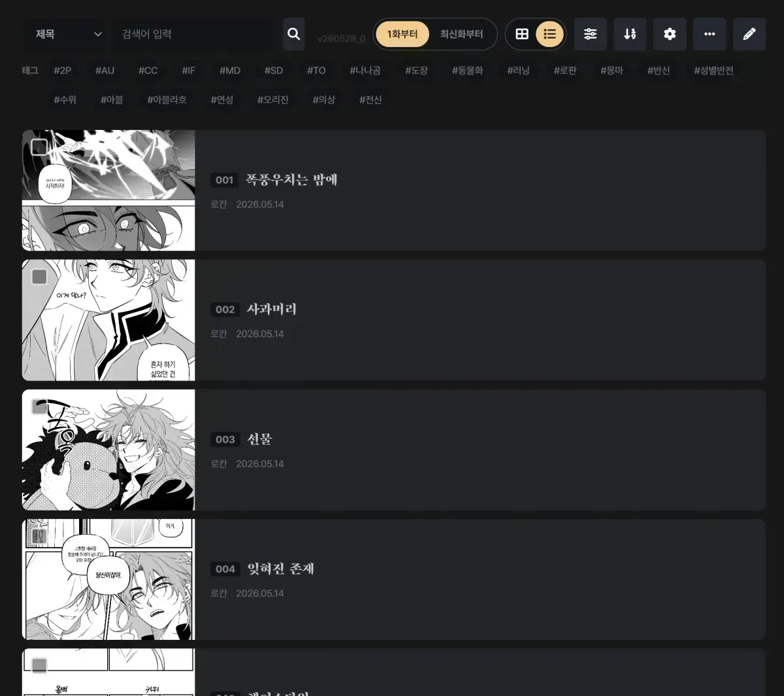This screenshot has height=696, width=784.
Task: Filter by the #수위 tag
Action: pyautogui.click(x=65, y=100)
